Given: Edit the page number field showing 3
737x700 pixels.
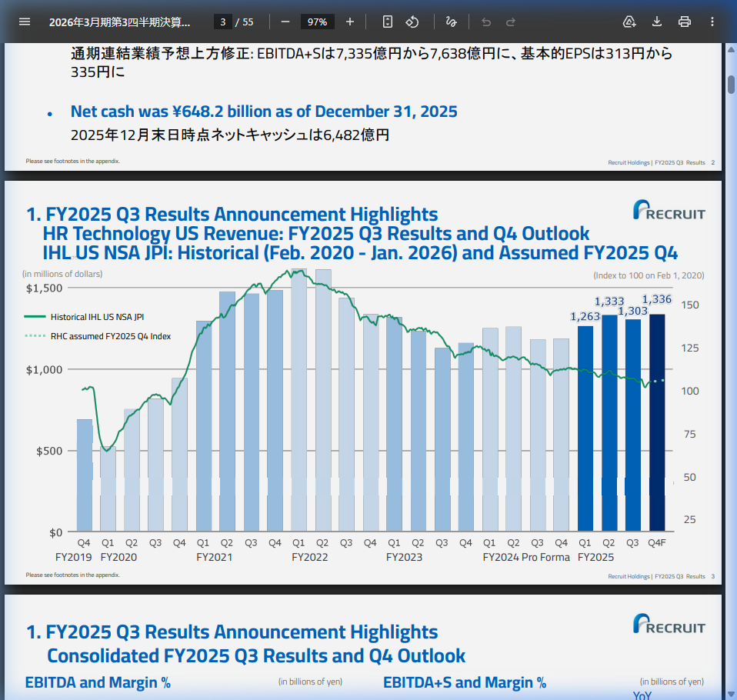Looking at the screenshot, I should click(223, 22).
